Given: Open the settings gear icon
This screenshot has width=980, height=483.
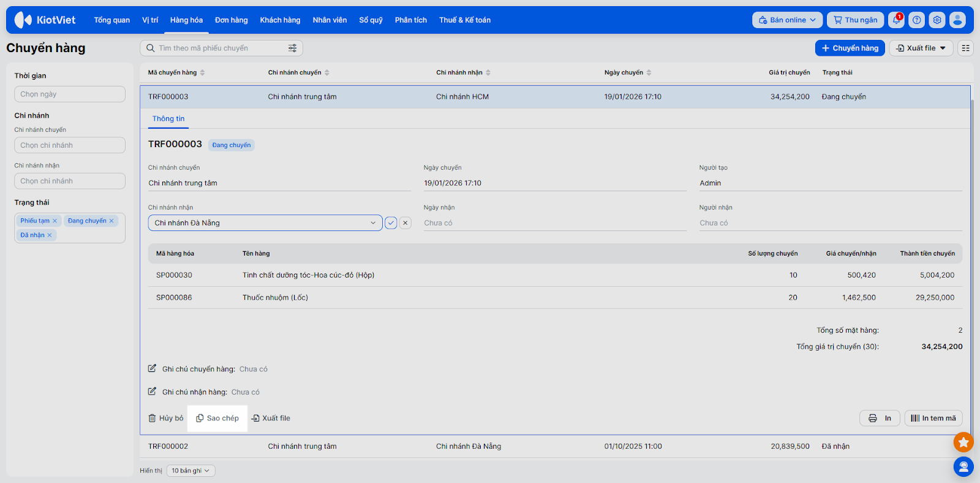Looking at the screenshot, I should point(937,20).
